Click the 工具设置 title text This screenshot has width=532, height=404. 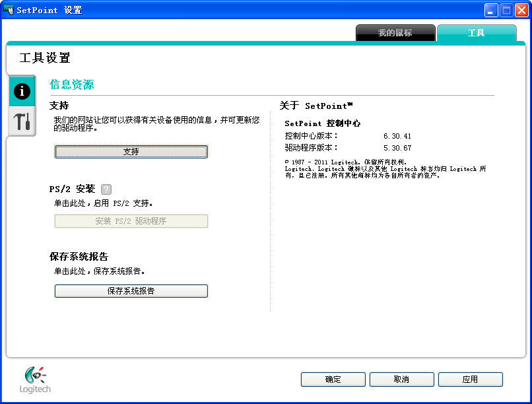(45, 57)
